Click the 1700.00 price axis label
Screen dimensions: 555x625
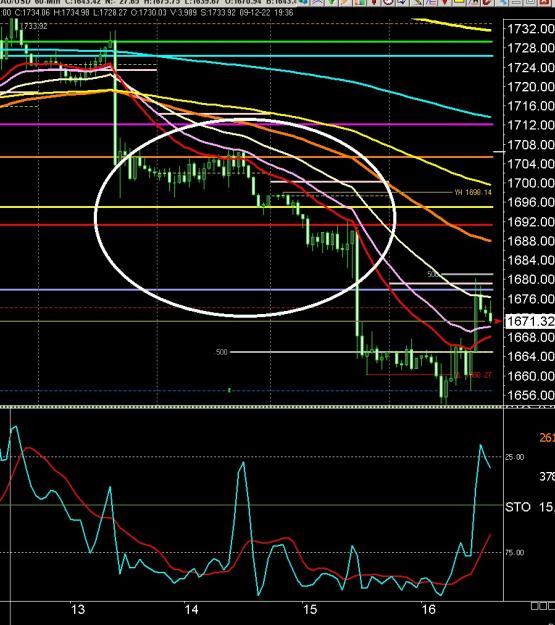(x=530, y=183)
